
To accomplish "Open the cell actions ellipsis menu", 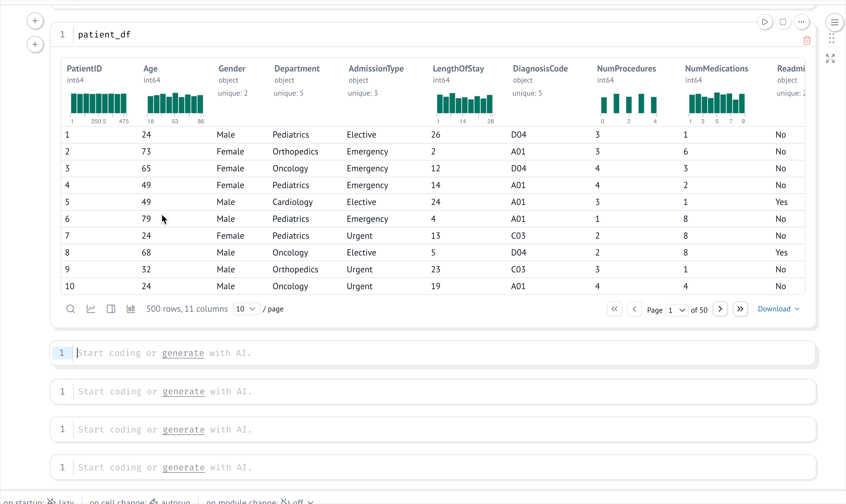I will click(x=801, y=23).
